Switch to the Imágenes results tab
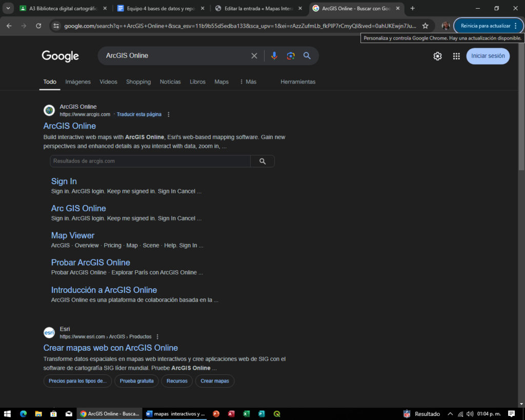Image resolution: width=525 pixels, height=420 pixels. pos(78,82)
